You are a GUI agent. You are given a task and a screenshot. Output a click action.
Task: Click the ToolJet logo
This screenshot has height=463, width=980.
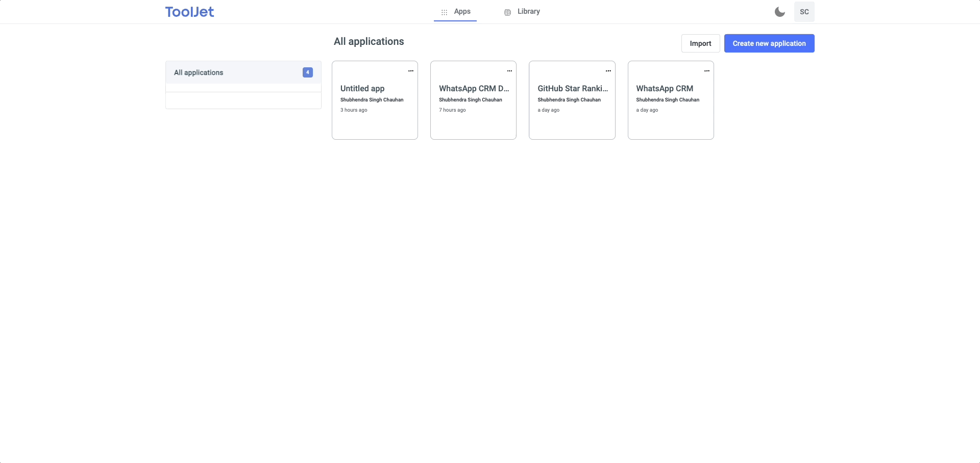[x=189, y=11]
